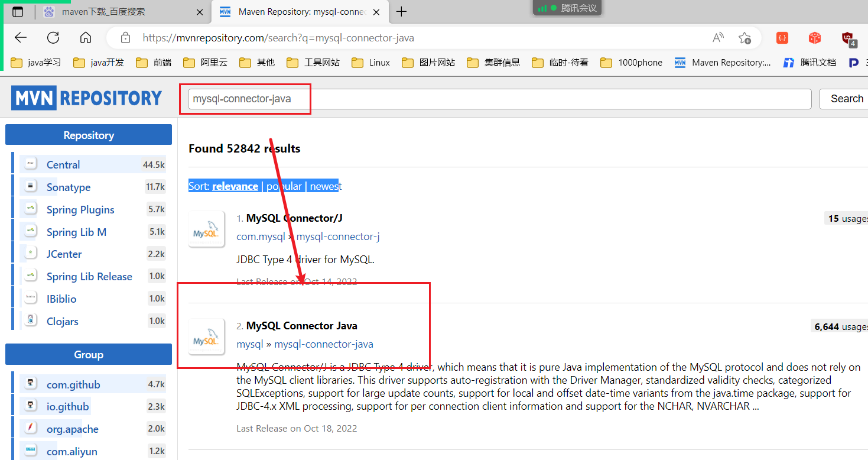Screen dimensions: 868x460
Task: Click the Spring Plugins repository icon
Action: (x=30, y=209)
